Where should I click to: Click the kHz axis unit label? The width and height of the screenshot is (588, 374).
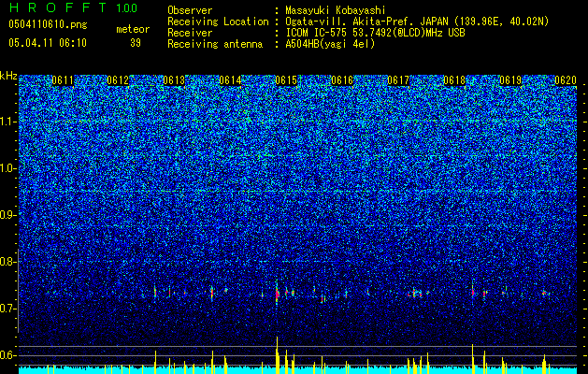pos(8,76)
